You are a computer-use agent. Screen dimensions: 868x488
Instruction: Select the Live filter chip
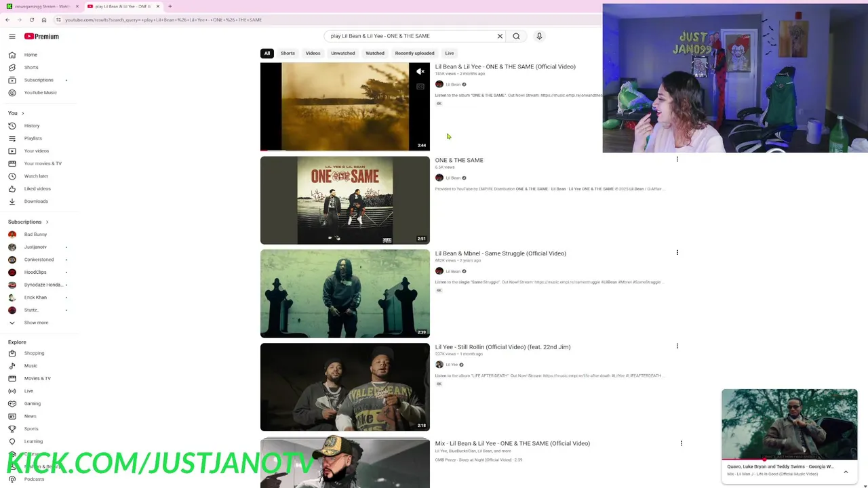tap(449, 53)
